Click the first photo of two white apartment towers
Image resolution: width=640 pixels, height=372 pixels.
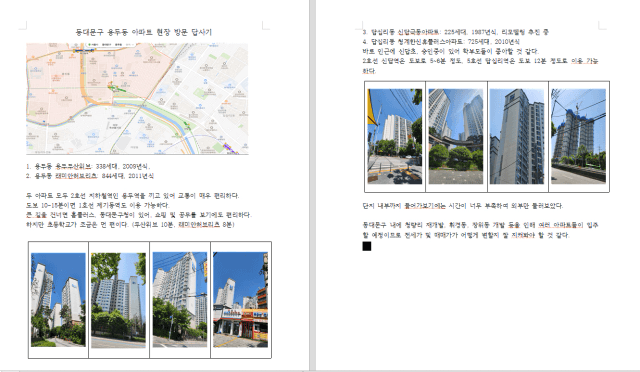58,300
